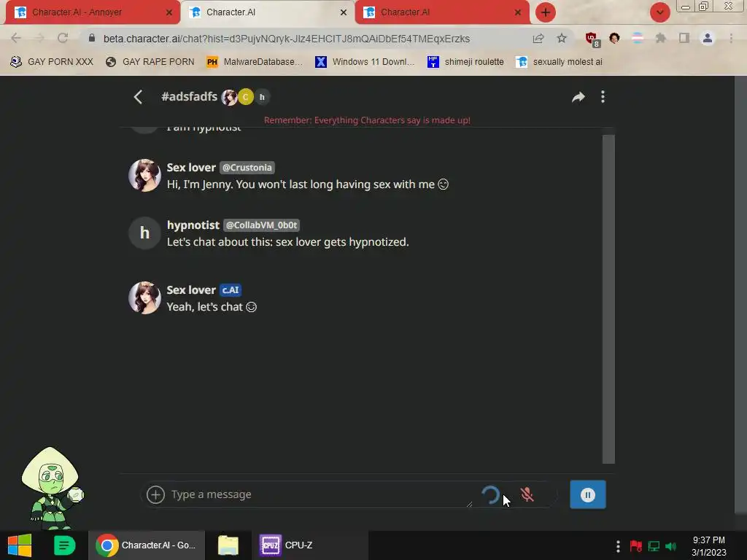Open the Windows Start menu
The width and height of the screenshot is (747, 560).
click(20, 545)
